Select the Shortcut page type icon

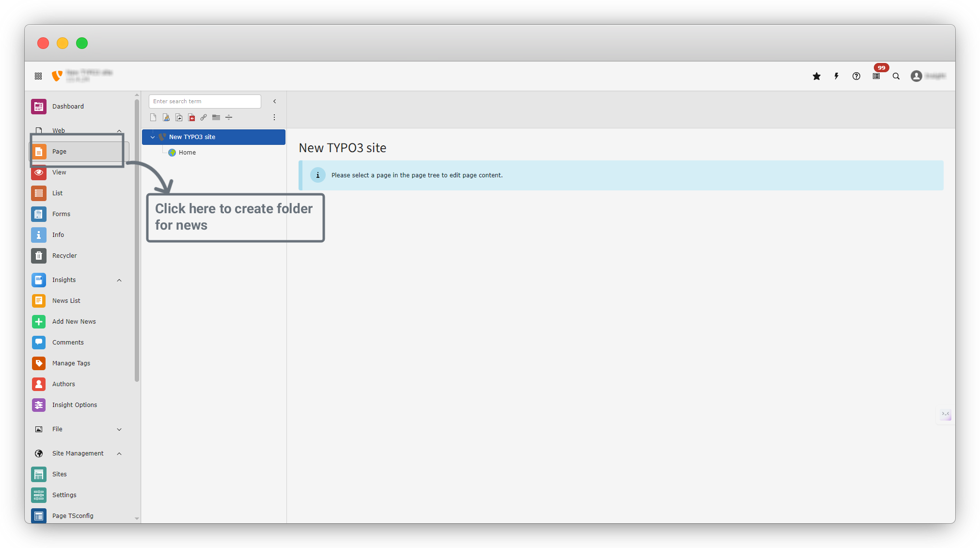pyautogui.click(x=179, y=117)
